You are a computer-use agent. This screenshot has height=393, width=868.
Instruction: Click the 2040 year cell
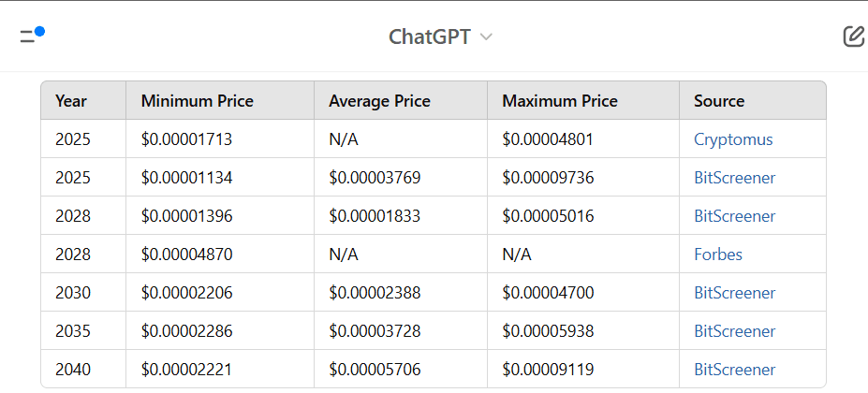(73, 370)
